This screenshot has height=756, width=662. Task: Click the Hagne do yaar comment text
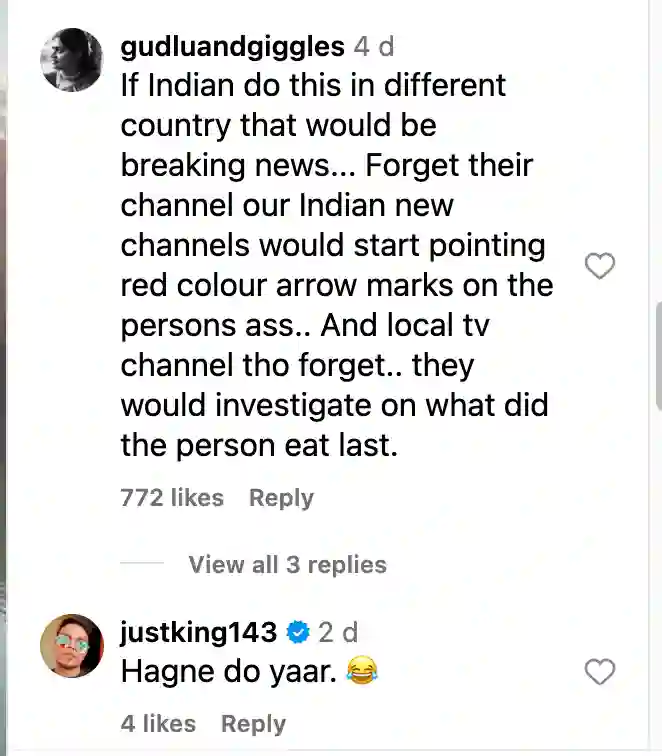point(228,671)
